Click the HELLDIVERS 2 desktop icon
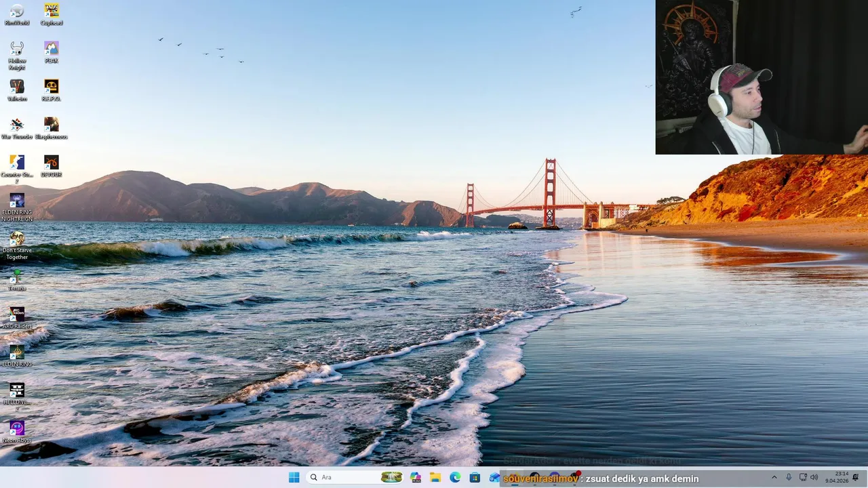Screen dimensions: 868x488 [x=17, y=397]
